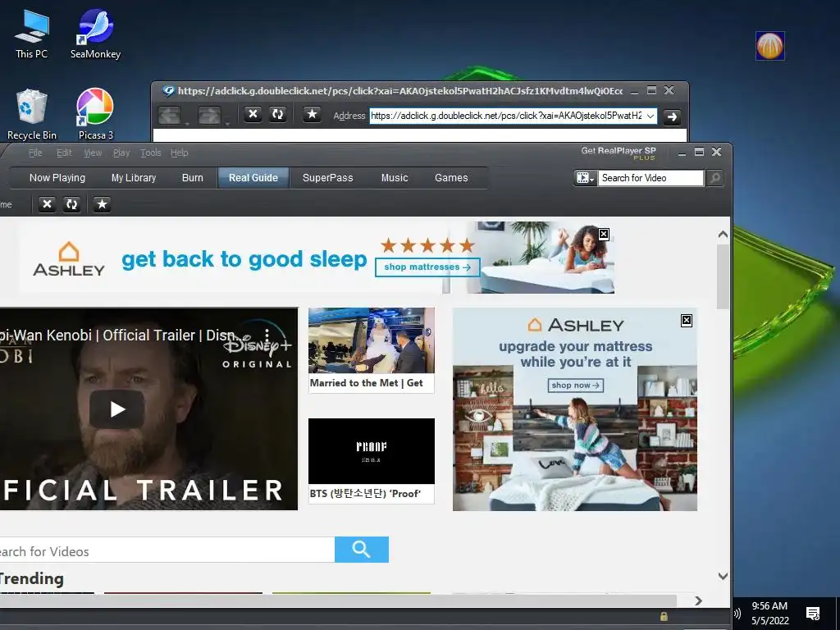The width and height of the screenshot is (840, 630).
Task: Open the Help menu in RealPlayer
Action: click(x=180, y=153)
